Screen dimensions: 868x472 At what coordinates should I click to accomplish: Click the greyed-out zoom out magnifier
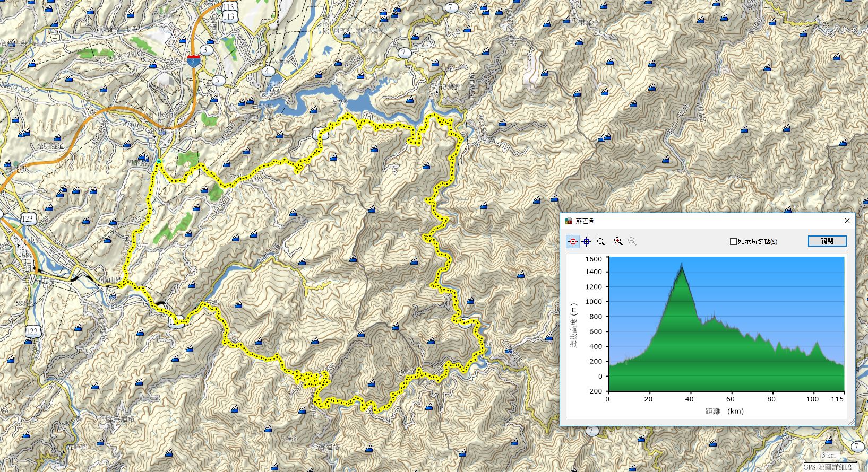[x=632, y=241]
